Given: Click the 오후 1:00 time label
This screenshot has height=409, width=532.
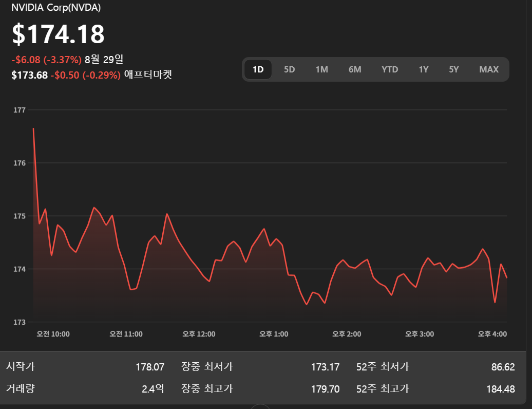Looking at the screenshot, I should pos(274,334).
